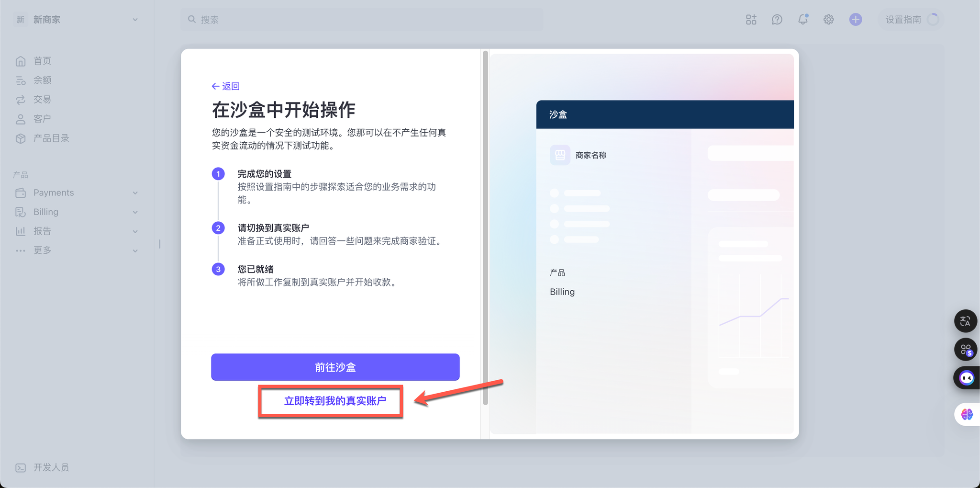Screen dimensions: 980x488
Task: Click the translate floating icon
Action: click(x=965, y=321)
